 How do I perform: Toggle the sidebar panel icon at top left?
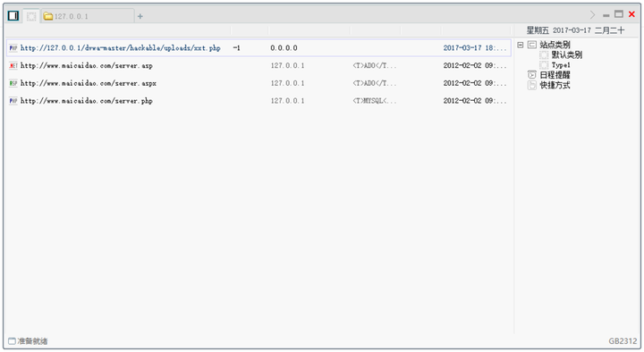[x=13, y=16]
